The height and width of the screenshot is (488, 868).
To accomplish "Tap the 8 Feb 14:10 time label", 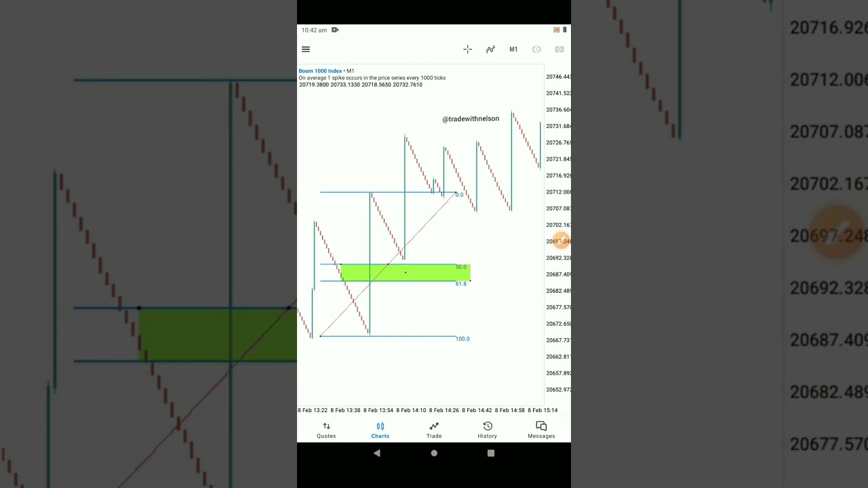I will coord(411,410).
